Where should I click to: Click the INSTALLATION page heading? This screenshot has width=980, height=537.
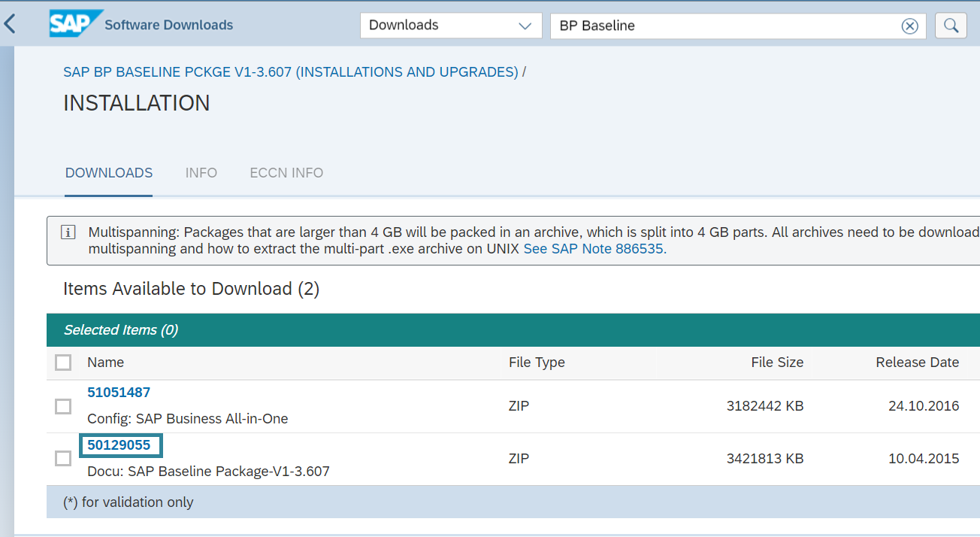(137, 103)
